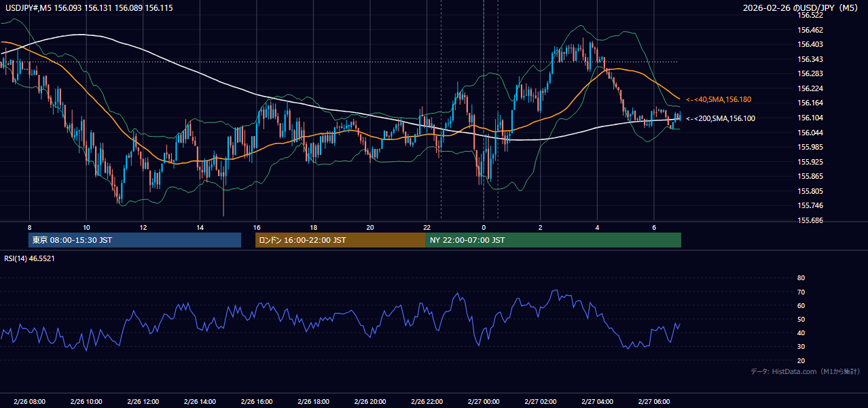Click the '<-<40,SMA,156.180' label
The image size is (868, 408).
719,99
